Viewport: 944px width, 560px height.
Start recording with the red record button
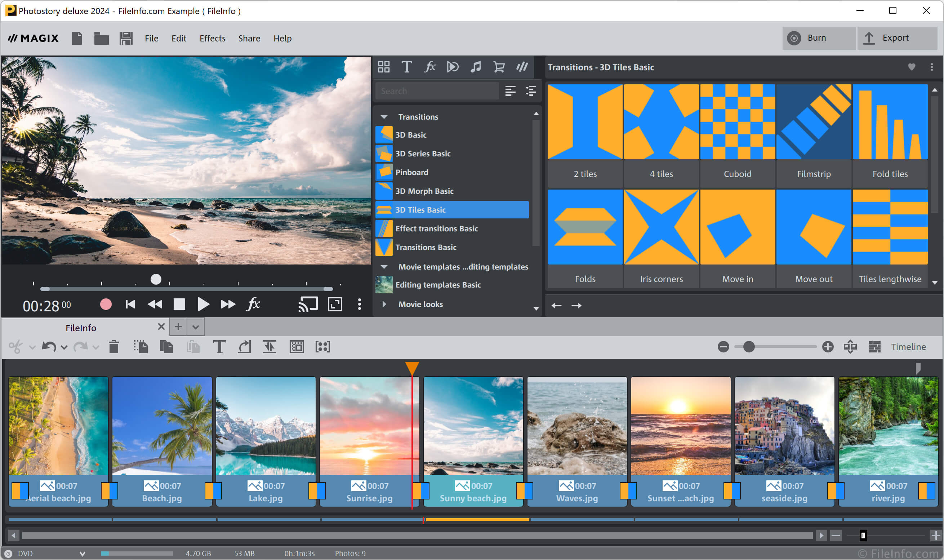point(106,304)
